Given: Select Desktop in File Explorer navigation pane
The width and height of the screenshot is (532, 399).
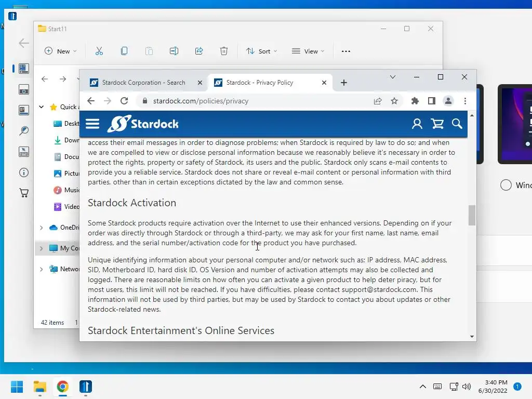Looking at the screenshot, I should (x=66, y=124).
